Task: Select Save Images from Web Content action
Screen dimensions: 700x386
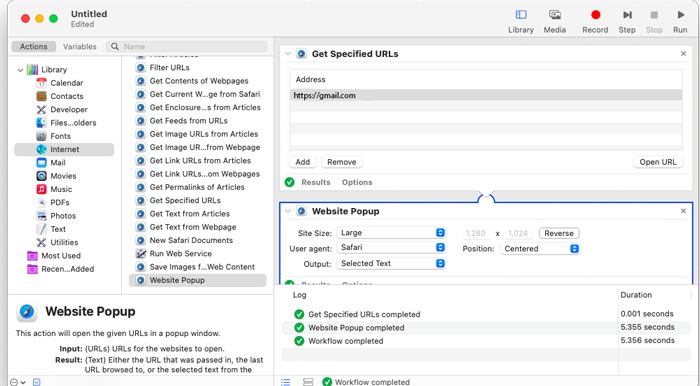Action: pyautogui.click(x=202, y=267)
